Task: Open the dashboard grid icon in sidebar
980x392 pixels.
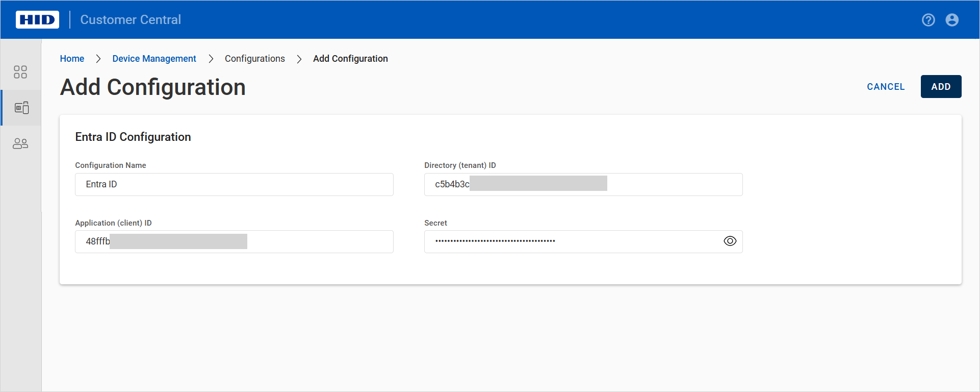Action: click(x=20, y=72)
